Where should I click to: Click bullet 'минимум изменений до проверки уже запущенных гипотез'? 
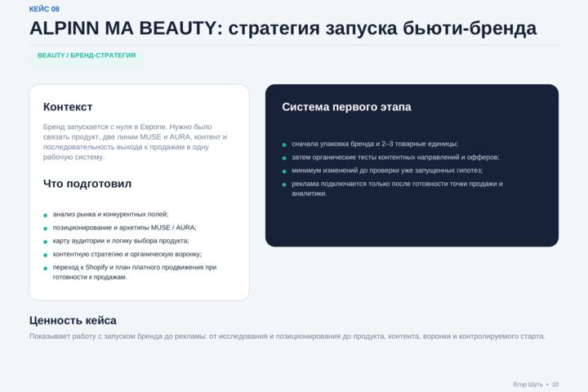point(387,171)
